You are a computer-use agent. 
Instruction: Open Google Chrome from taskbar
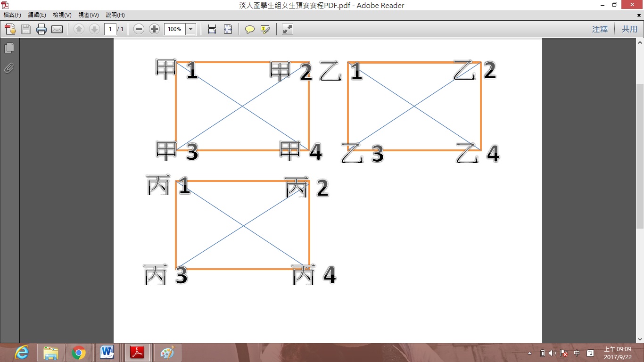[79, 353]
